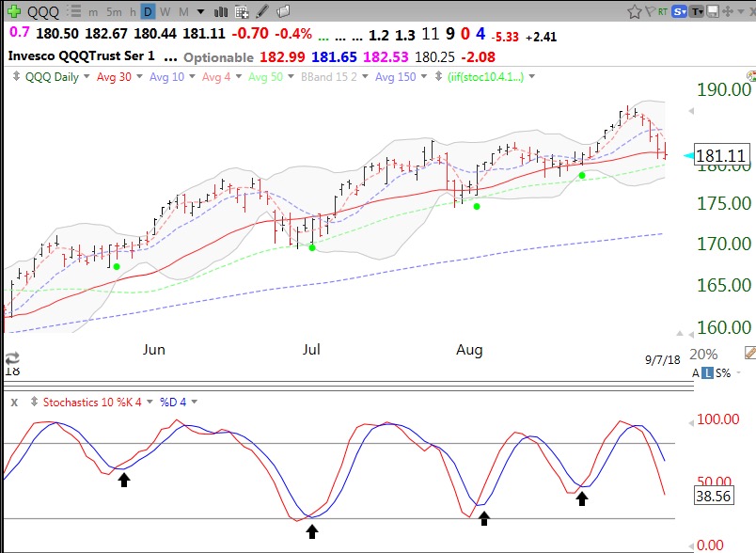Image resolution: width=756 pixels, height=553 pixels.
Task: Click the save floppy-disk icon
Action: 713,11
